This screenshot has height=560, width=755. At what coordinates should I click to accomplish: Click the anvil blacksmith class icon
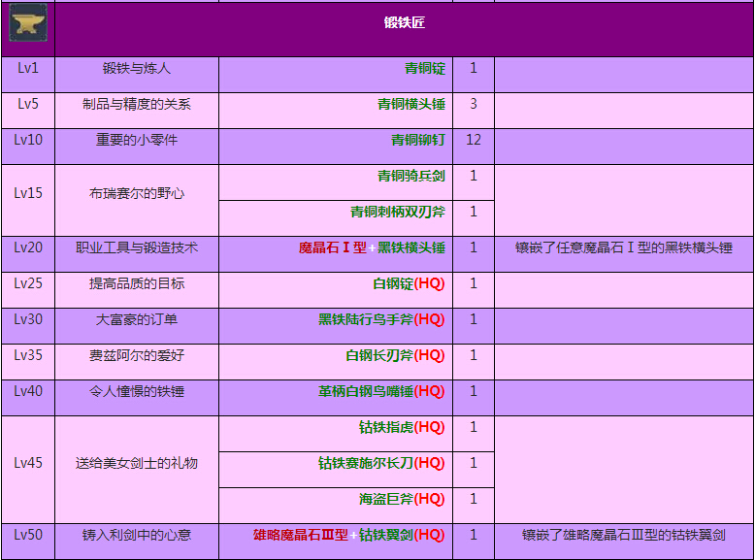click(28, 22)
